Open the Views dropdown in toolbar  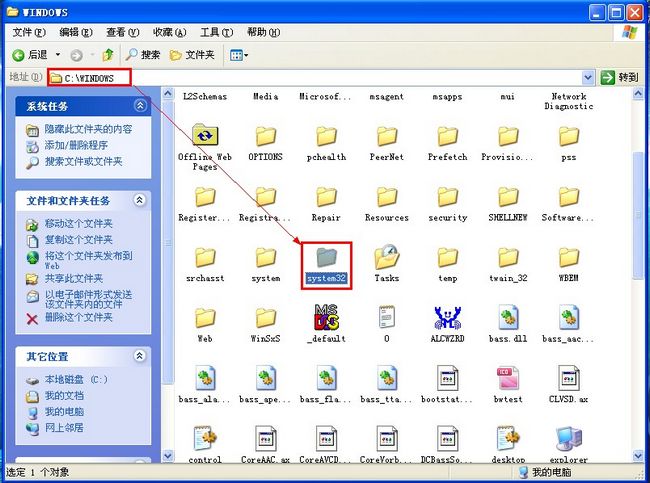point(239,55)
